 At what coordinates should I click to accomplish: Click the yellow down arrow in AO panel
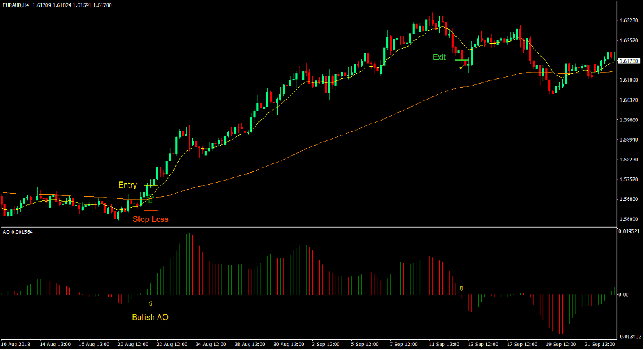click(x=461, y=288)
